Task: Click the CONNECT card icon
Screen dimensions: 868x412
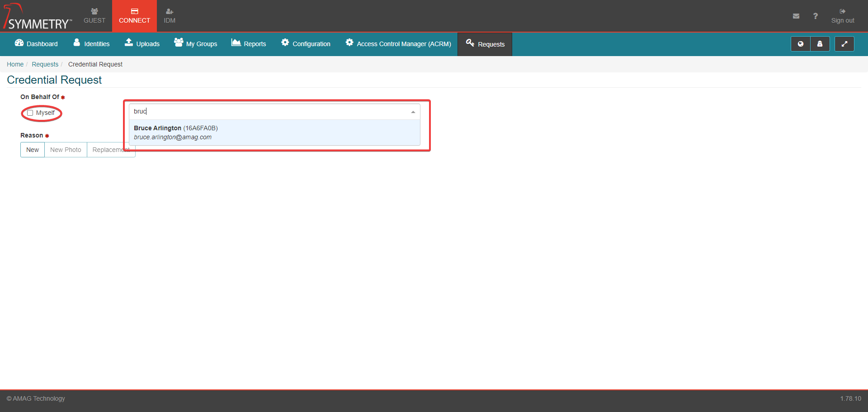Action: pos(135,11)
